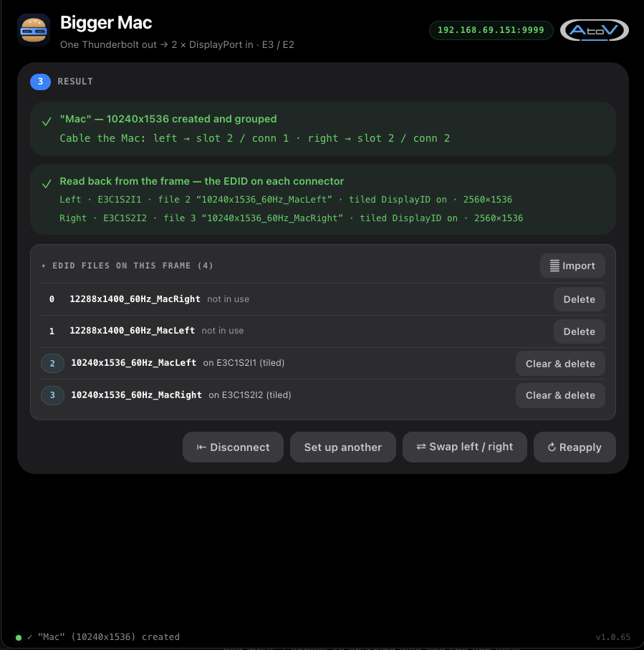Select the 10240x1536_60Hz_MacLeft file name
The image size is (644, 650).
134,363
